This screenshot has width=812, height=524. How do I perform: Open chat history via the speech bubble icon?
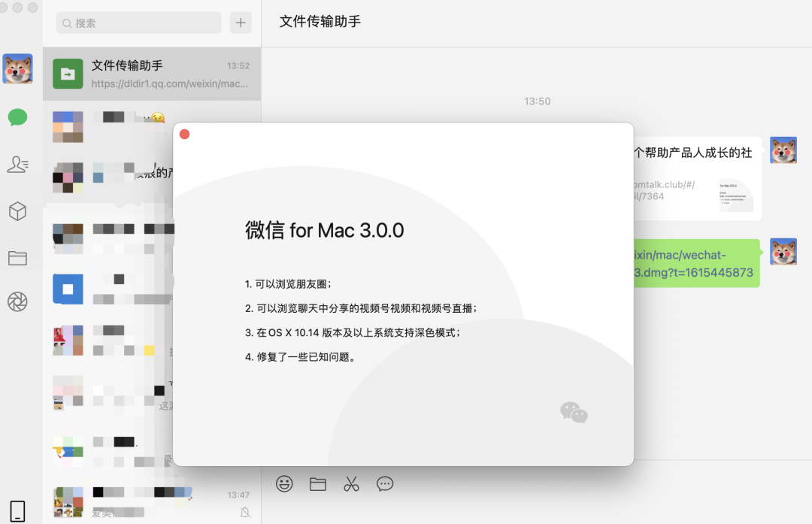(x=385, y=484)
